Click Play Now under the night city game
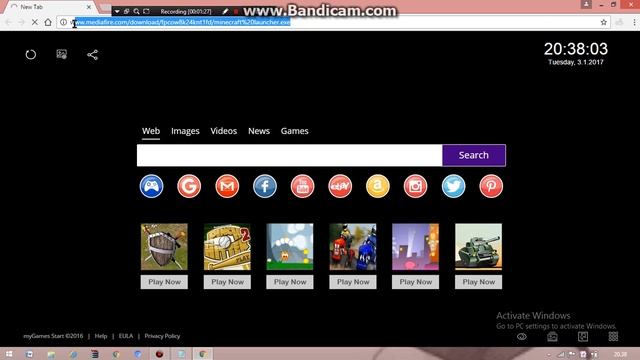 tap(416, 282)
